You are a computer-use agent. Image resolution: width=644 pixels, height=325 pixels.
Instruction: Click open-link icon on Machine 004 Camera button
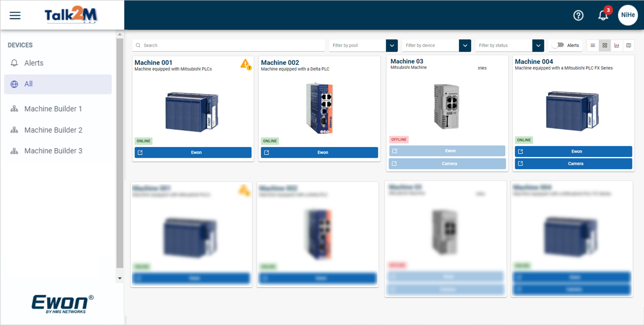click(521, 164)
